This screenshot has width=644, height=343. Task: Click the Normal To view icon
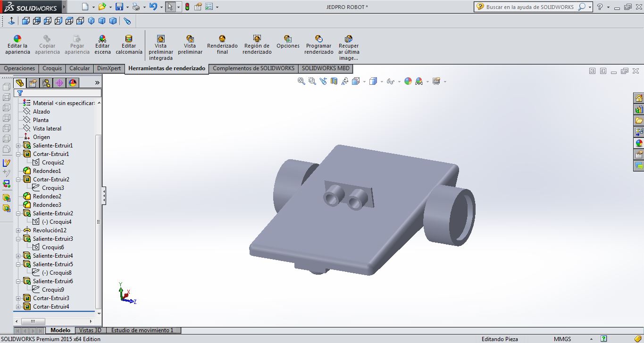[11, 21]
